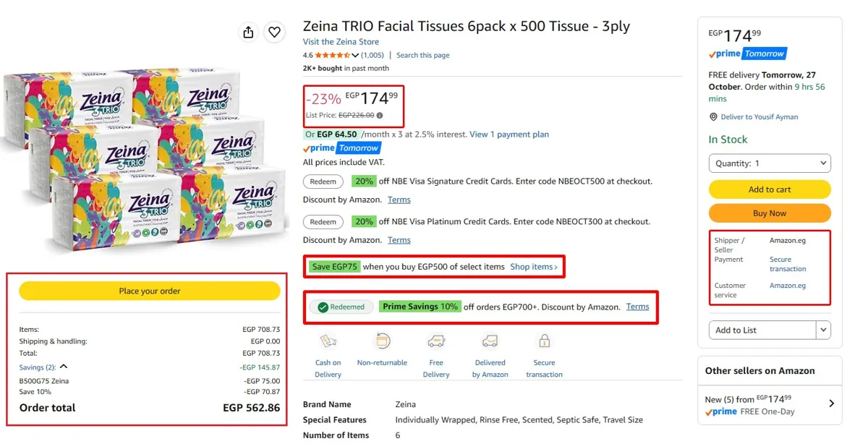Redeem the NBE Visa Platinum offer
The width and height of the screenshot is (868, 444).
[x=323, y=222]
